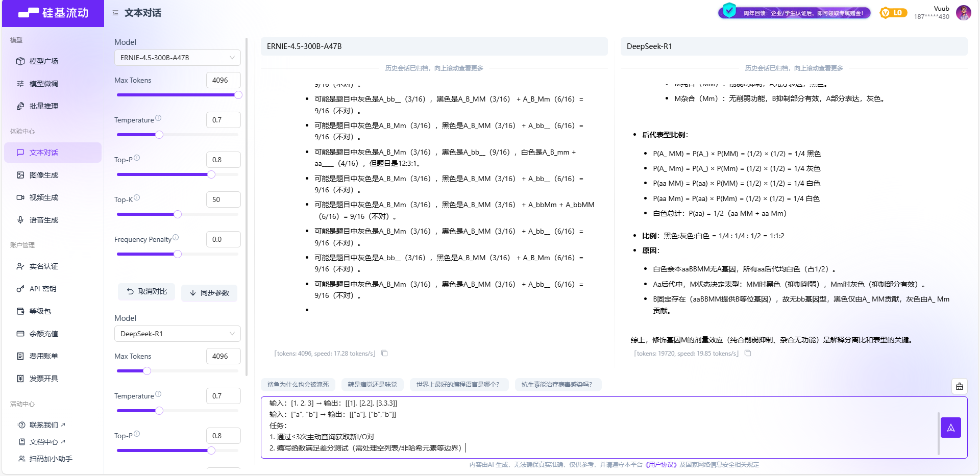
Task: Expand the DeepSeek-R1 model selector
Action: pyautogui.click(x=177, y=333)
